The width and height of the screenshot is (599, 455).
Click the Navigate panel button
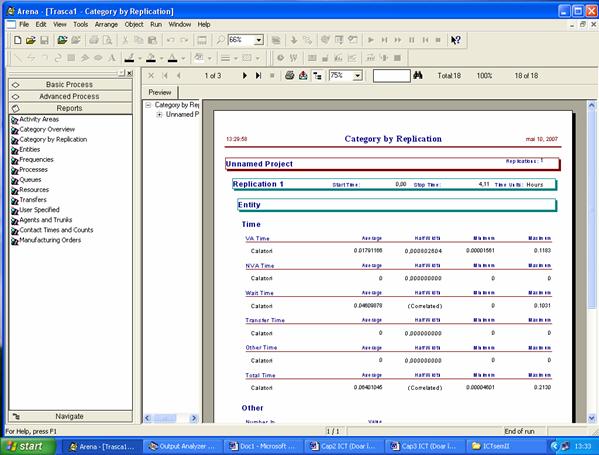pos(70,416)
